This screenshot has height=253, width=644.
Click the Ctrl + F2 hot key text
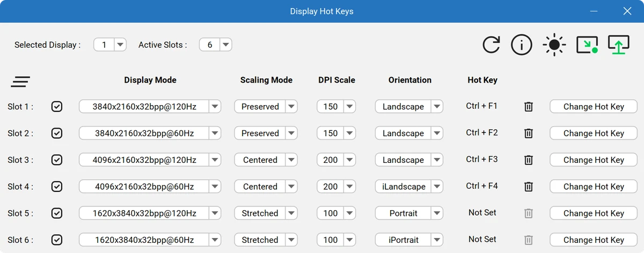tap(482, 133)
